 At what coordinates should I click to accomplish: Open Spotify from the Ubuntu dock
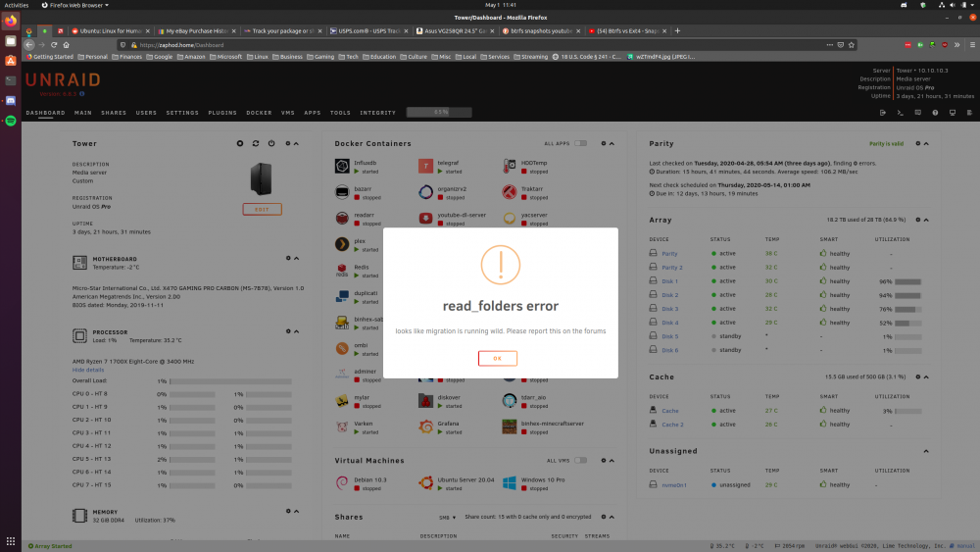(x=11, y=121)
